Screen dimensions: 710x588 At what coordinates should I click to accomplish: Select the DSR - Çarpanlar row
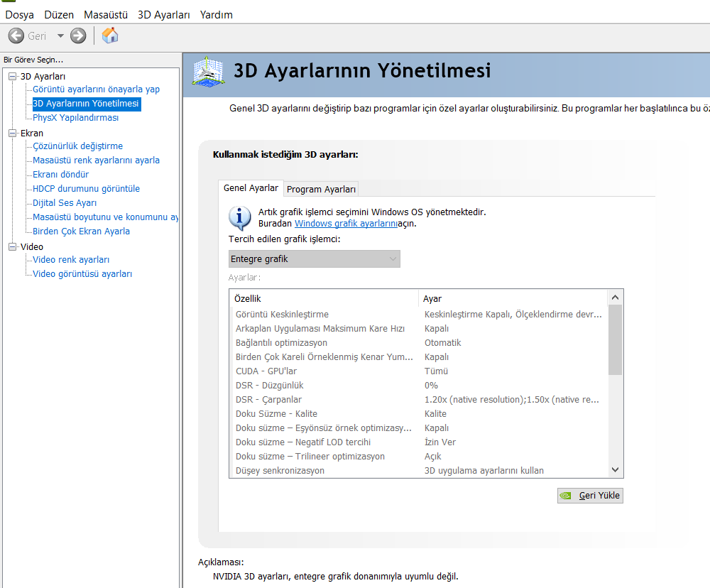[419, 400]
